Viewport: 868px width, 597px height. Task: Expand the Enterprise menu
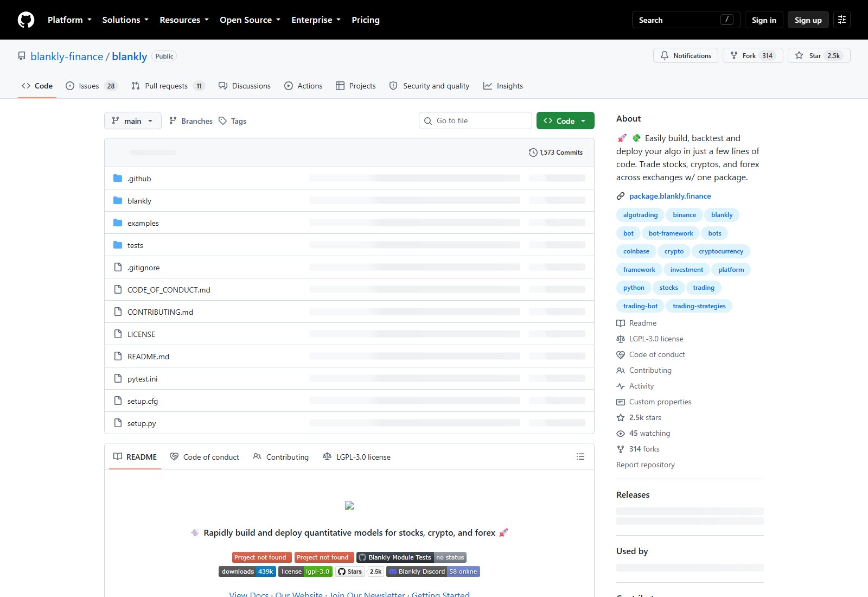[x=316, y=20]
